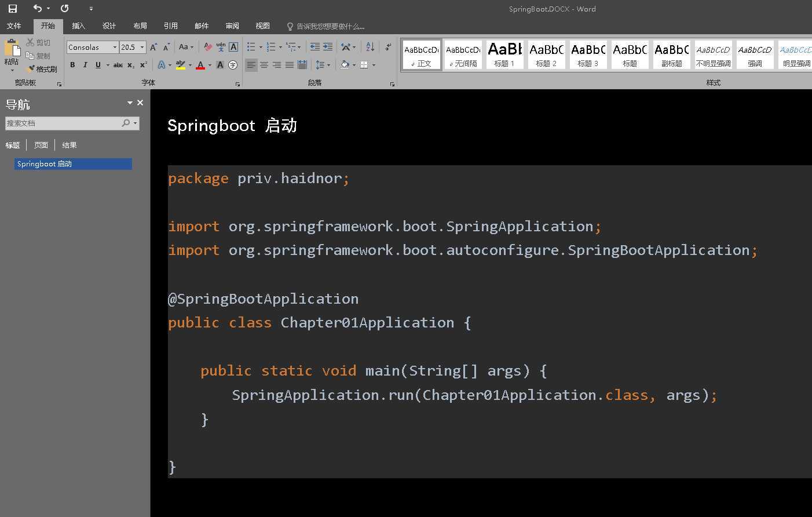Apply paragraph shading with paint bucket
This screenshot has height=517, width=812.
[345, 65]
